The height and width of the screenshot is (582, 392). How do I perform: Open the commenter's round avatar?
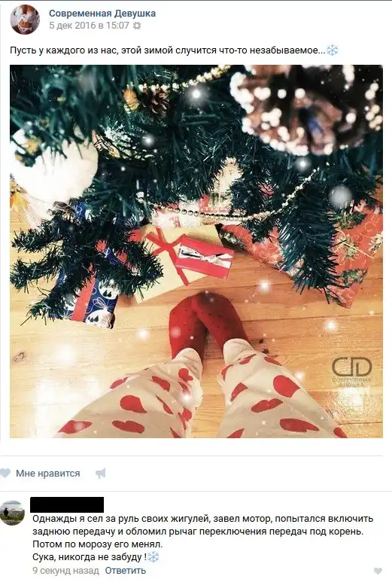(x=12, y=513)
